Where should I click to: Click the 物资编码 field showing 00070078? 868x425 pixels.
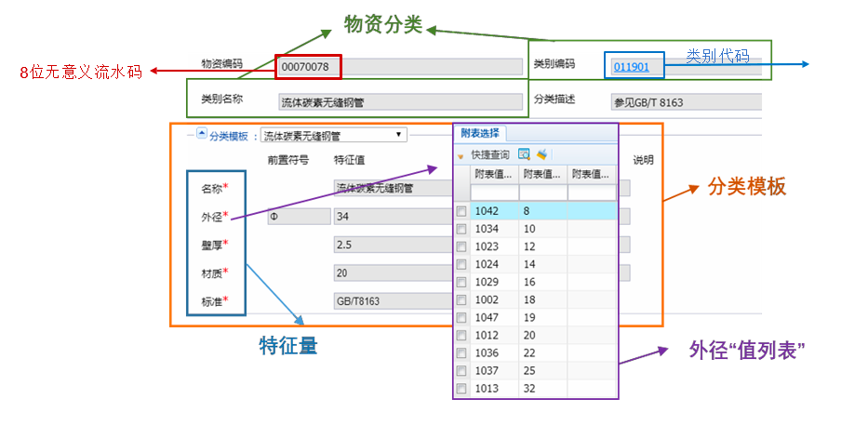tap(308, 67)
